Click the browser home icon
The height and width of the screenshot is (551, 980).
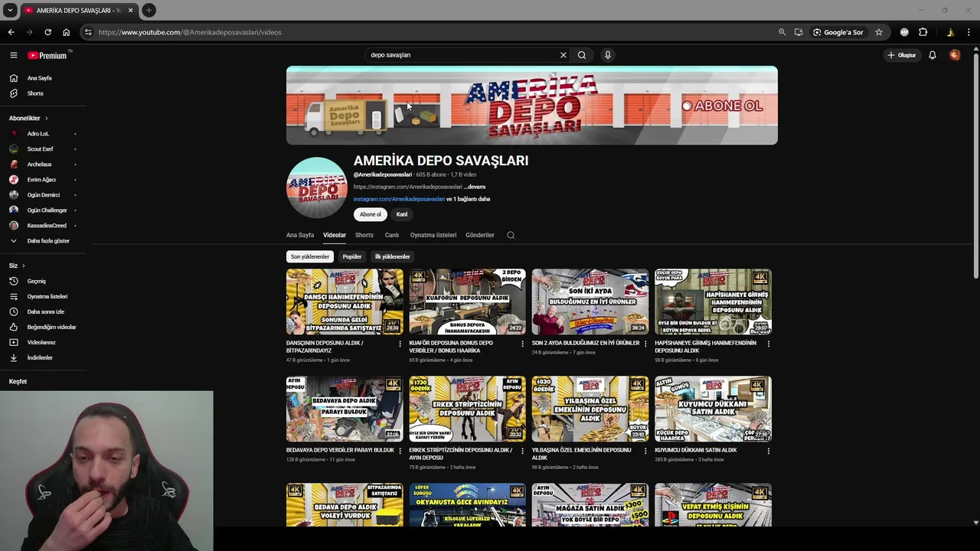67,32
